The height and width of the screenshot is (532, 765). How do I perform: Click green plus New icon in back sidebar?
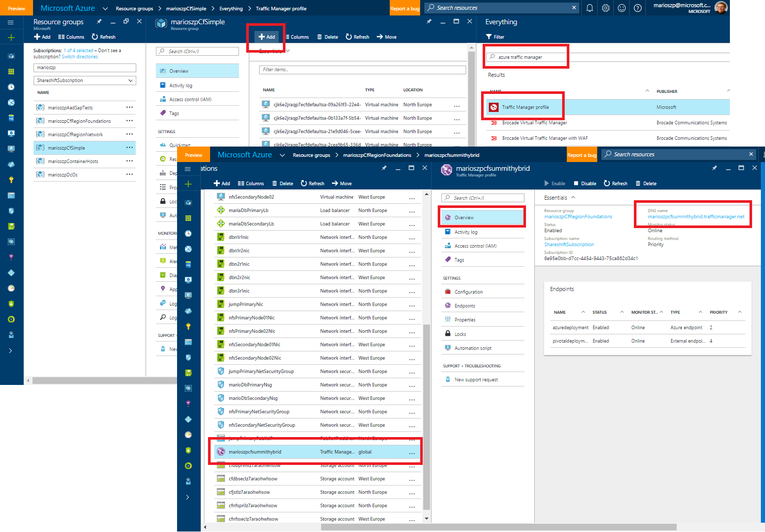click(11, 37)
